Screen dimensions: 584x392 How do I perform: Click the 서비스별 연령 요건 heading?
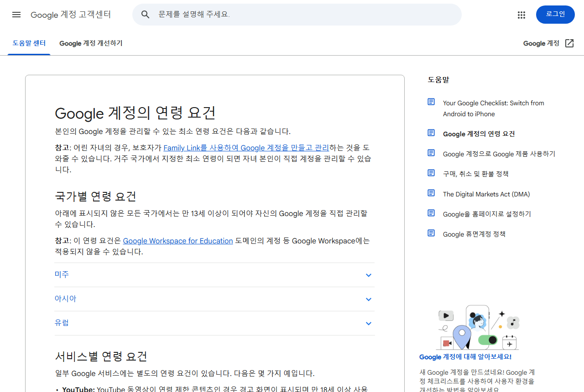(101, 356)
